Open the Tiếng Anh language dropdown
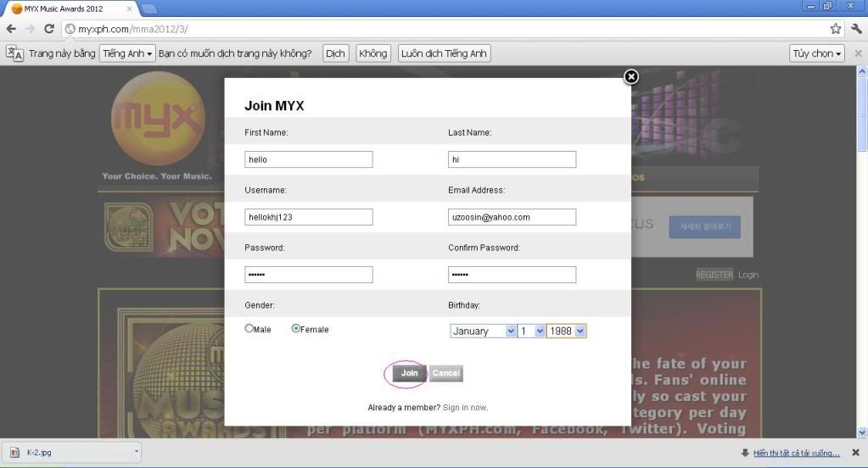868x468 pixels. 127,53
